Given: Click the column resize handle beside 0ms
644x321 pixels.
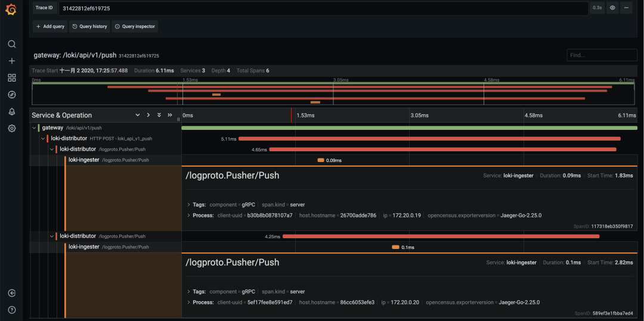Looking at the screenshot, I should coord(178,119).
